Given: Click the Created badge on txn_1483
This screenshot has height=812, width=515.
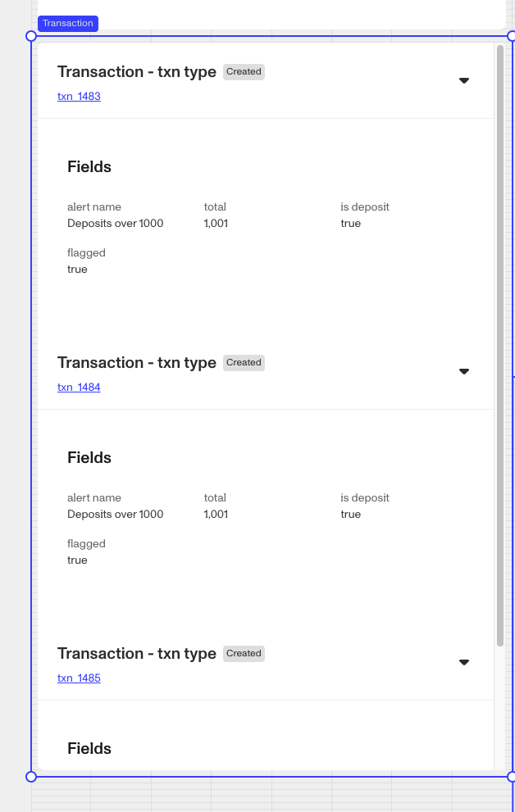Looking at the screenshot, I should 244,72.
